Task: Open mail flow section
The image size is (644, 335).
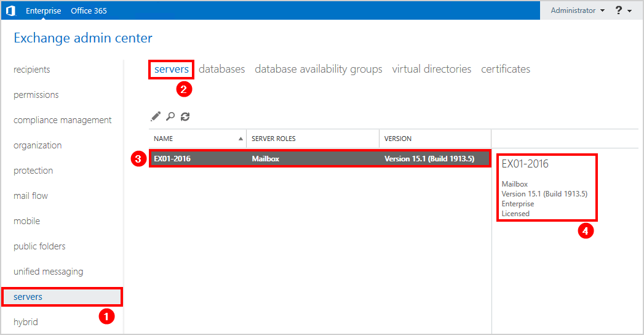Action: point(31,196)
